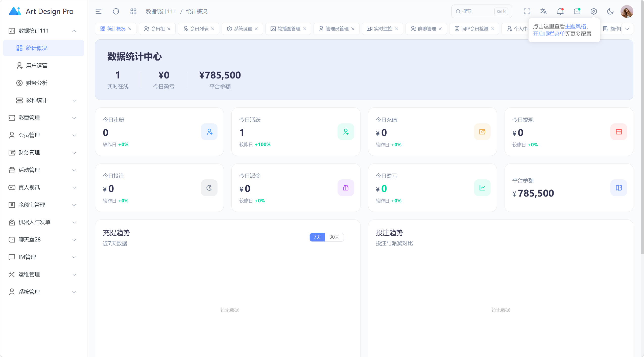Open the 财务分析 sidebar item

[43, 83]
